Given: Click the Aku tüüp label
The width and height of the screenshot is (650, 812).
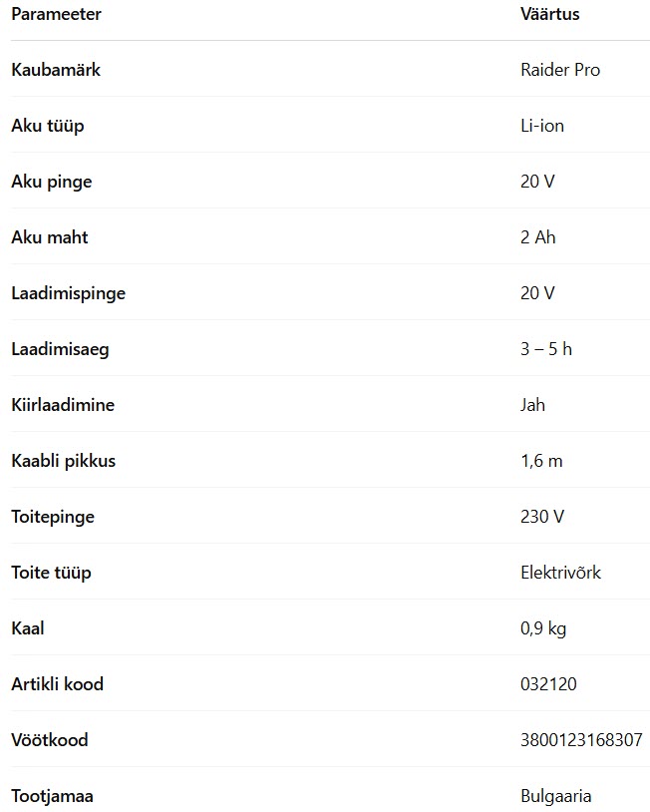Looking at the screenshot, I should 48,126.
